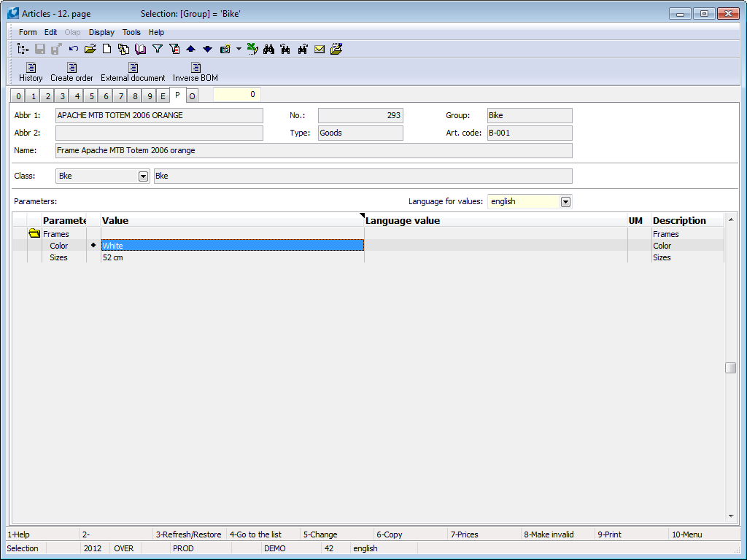
Task: Open the Tools menu
Action: tap(131, 32)
